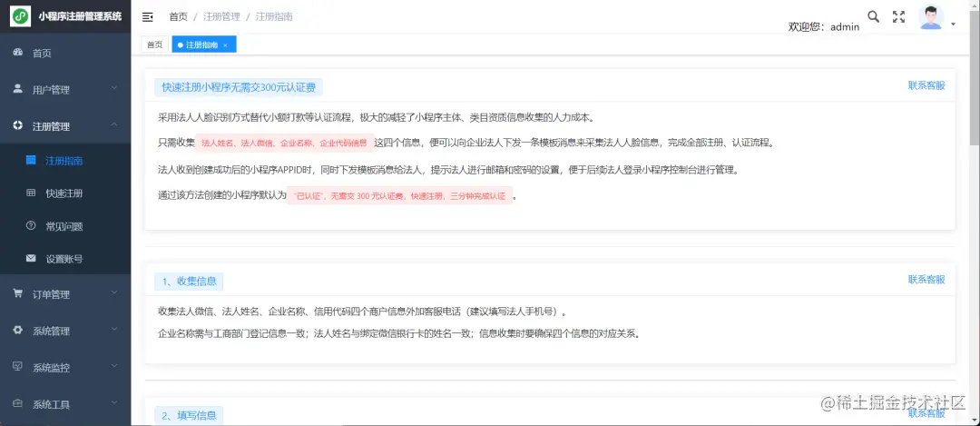Screen dimensions: 980x426
Task: Click the green mini-program logo icon
Action: [x=21, y=16]
